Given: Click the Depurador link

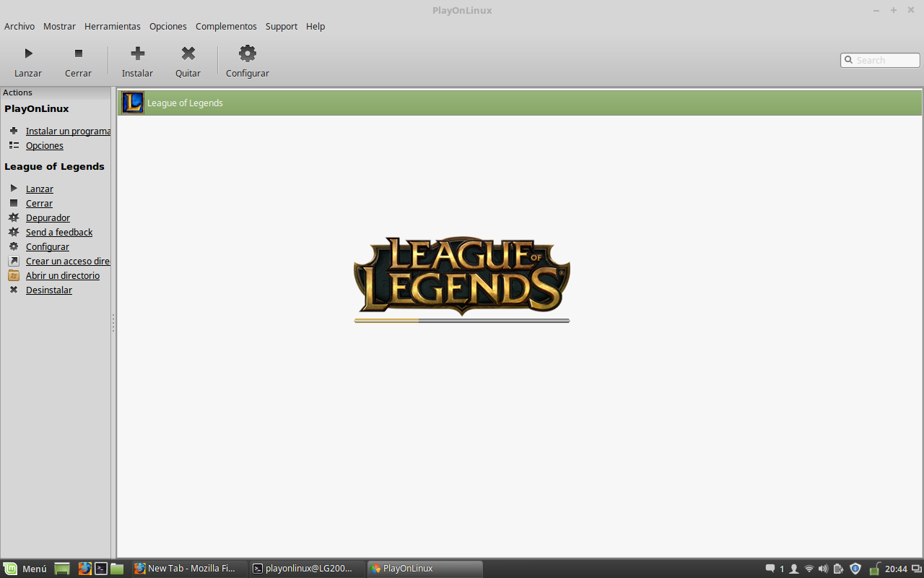Looking at the screenshot, I should (48, 217).
